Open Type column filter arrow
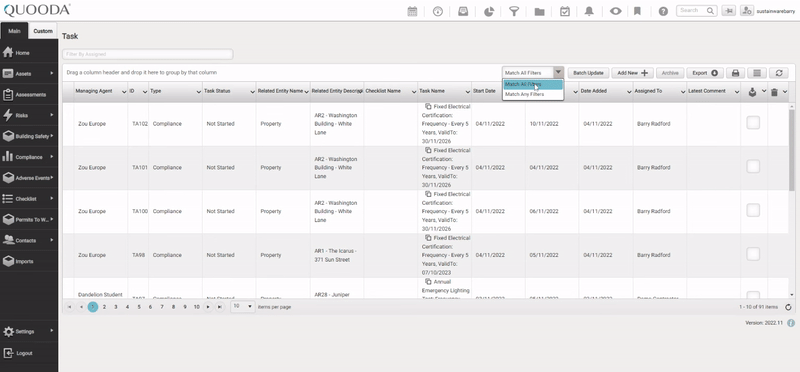The height and width of the screenshot is (372, 800). click(x=198, y=92)
